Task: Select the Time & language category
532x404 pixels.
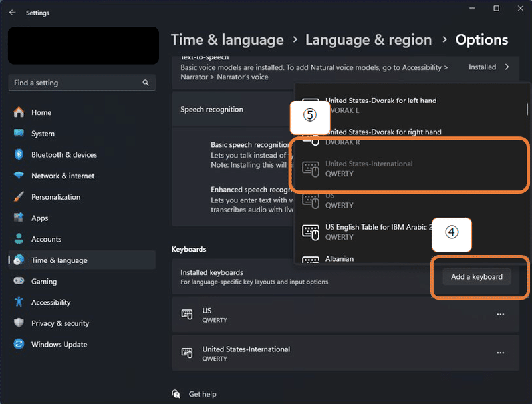Action: [82, 260]
